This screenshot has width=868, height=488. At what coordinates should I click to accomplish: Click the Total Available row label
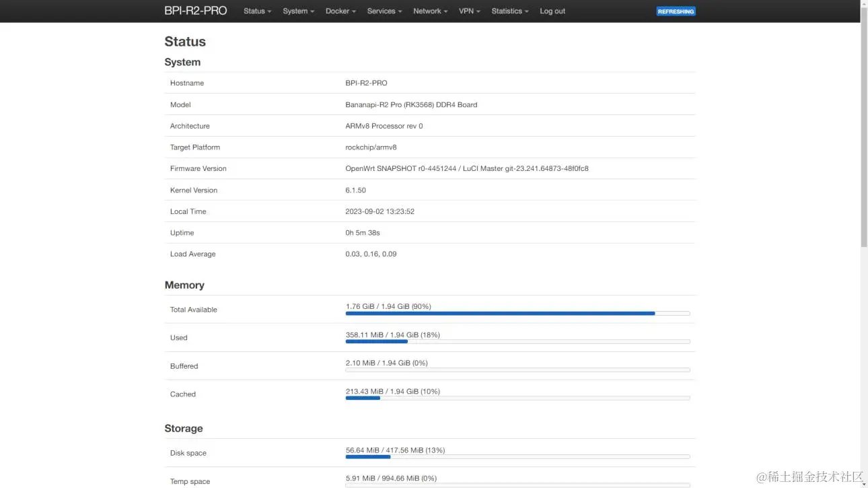click(194, 310)
